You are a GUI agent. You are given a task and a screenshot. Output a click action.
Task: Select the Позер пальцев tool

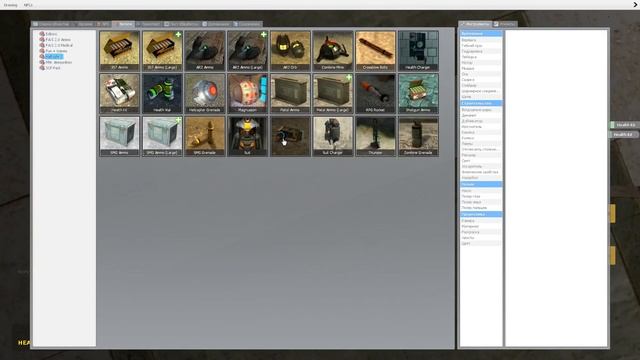tap(481, 208)
